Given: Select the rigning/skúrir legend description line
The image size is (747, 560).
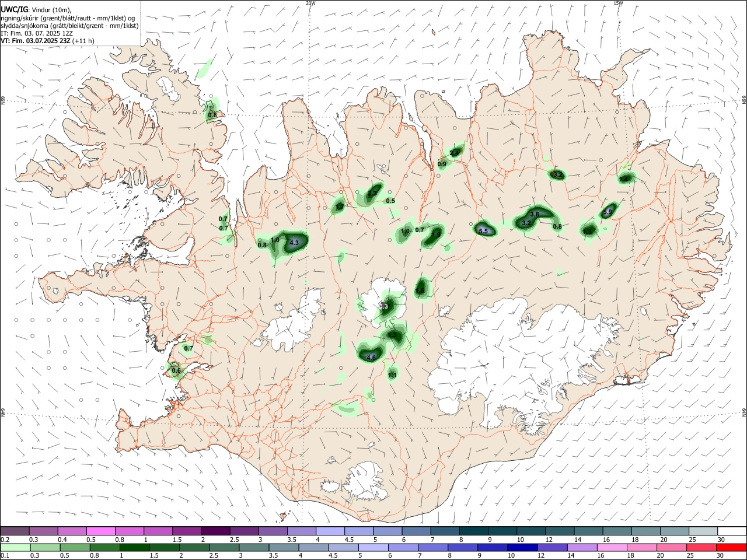Looking at the screenshot, I should (x=67, y=18).
